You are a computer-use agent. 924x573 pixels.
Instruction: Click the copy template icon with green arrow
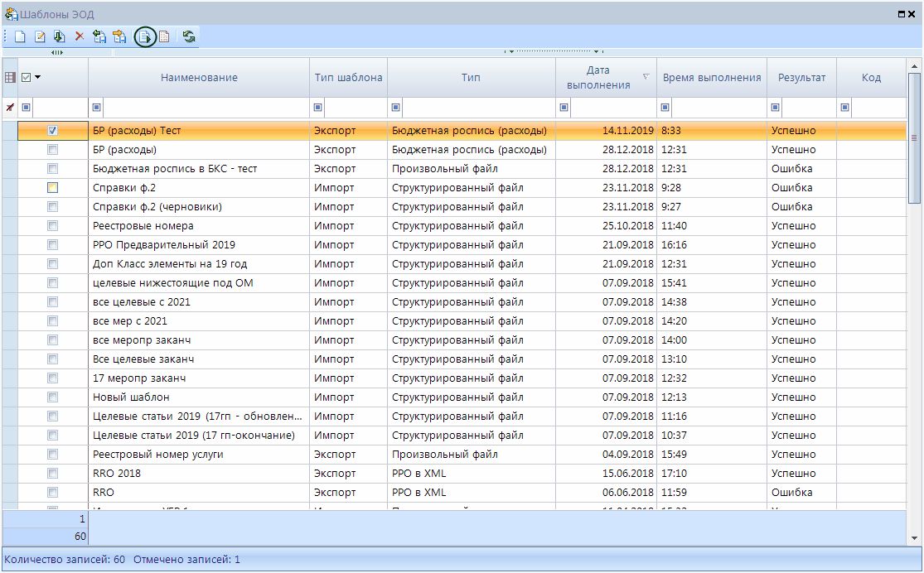tap(59, 36)
